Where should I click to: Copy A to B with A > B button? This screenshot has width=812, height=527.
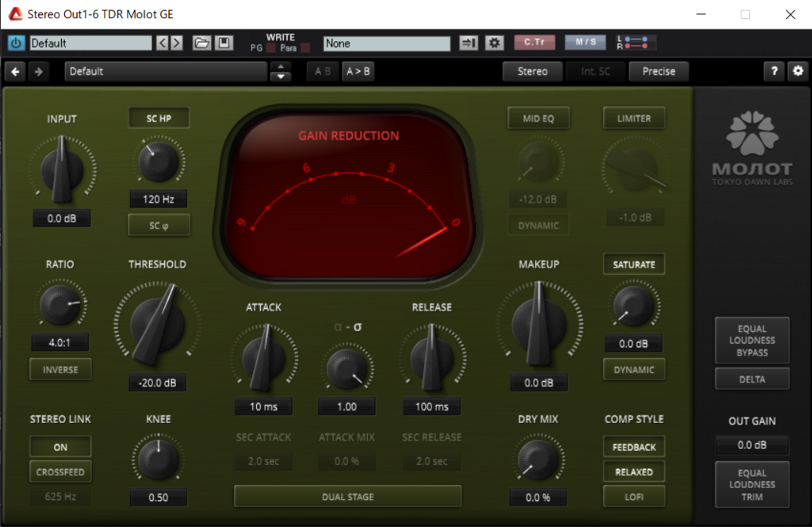tap(358, 71)
